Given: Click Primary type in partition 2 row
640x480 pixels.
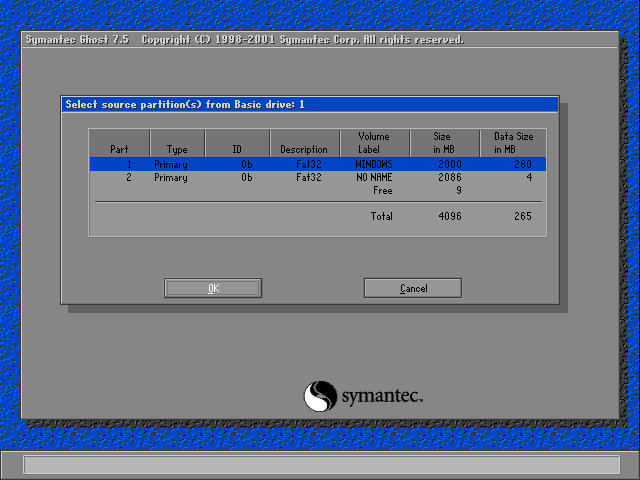Looking at the screenshot, I should 171,178.
